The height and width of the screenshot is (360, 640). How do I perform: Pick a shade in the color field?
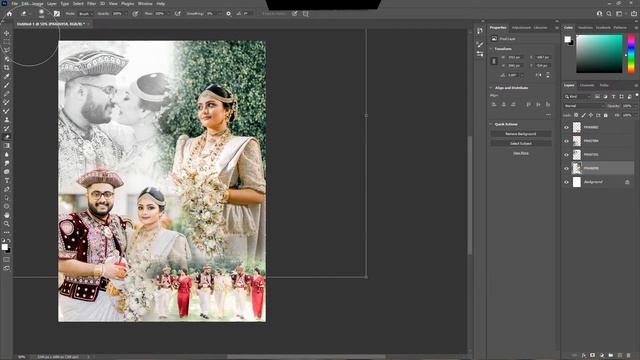click(599, 54)
